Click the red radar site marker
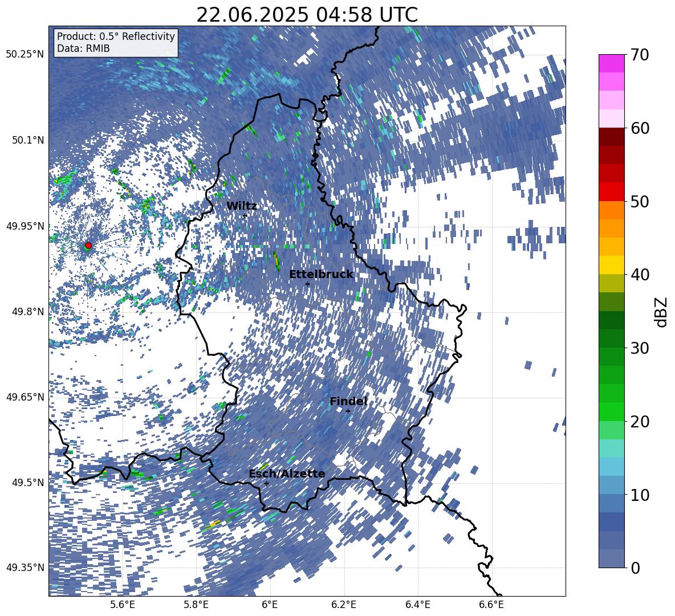 [x=88, y=246]
